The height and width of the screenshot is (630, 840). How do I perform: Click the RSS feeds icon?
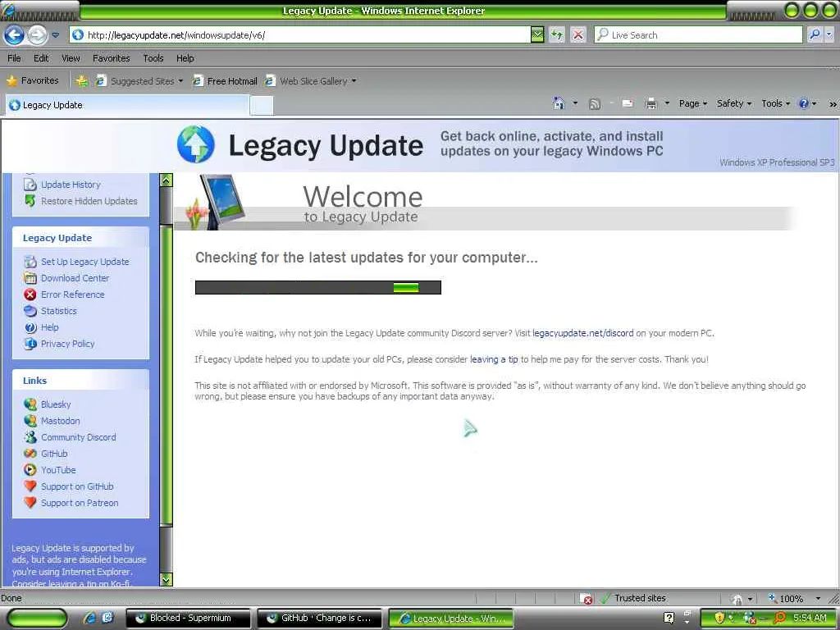(594, 104)
